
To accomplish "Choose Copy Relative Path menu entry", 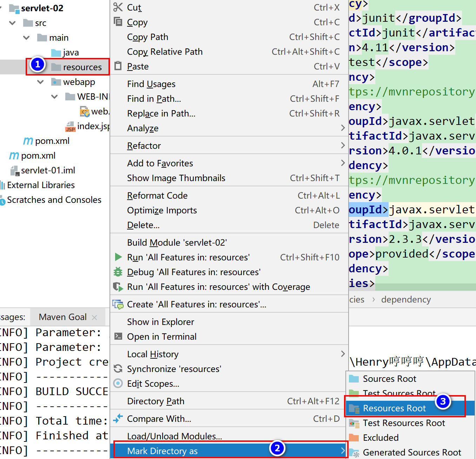I will 229,52.
